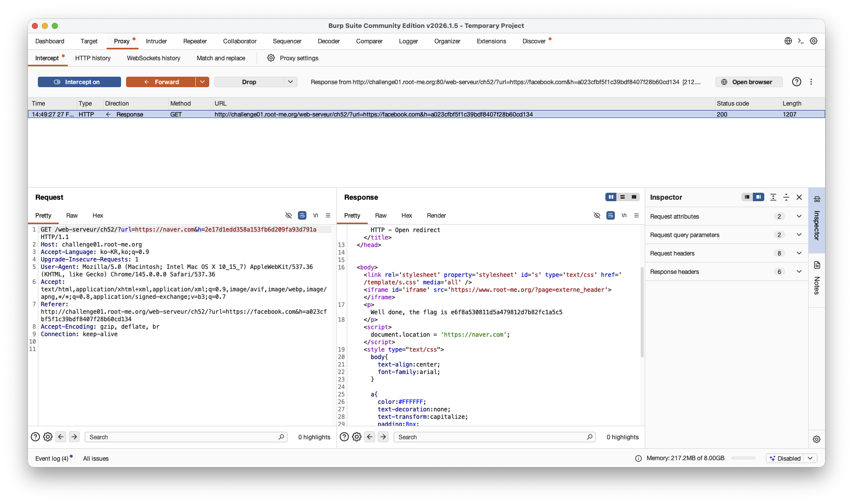Switch Request view to Raw tab
This screenshot has width=853, height=504.
pyautogui.click(x=72, y=216)
